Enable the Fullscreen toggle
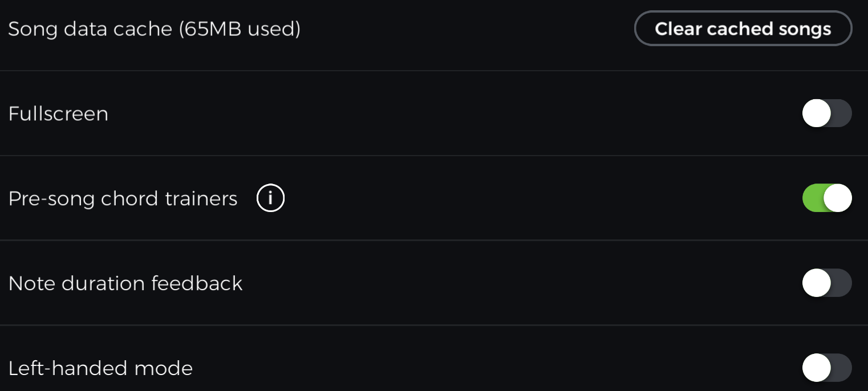 pos(826,113)
